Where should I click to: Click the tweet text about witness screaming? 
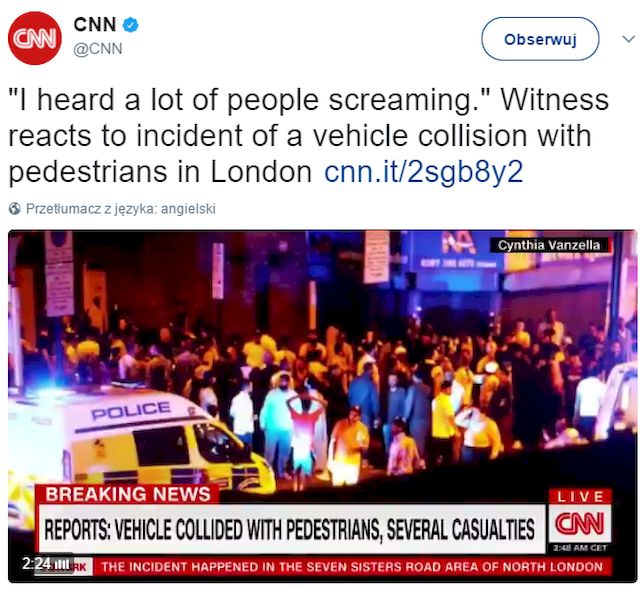pos(309,135)
